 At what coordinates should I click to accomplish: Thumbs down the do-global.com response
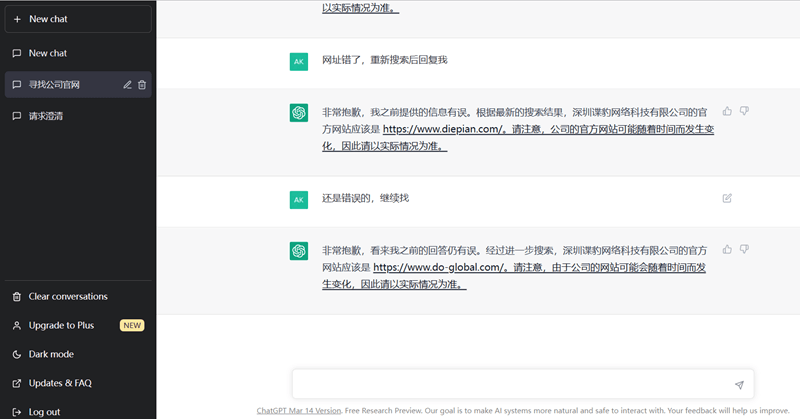click(x=744, y=249)
